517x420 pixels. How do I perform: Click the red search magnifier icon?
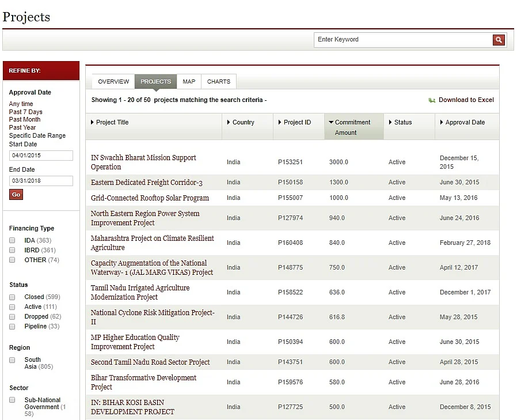click(499, 40)
